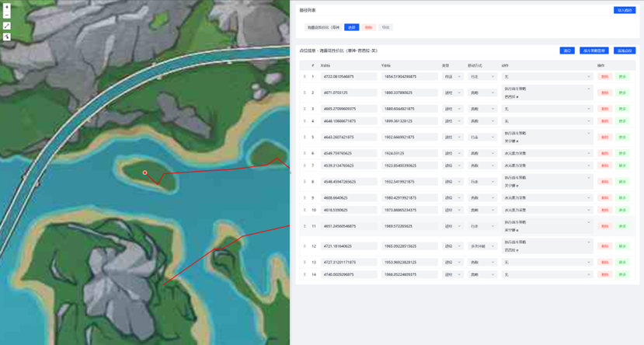Zoom in on the map
This screenshot has width=644, height=345.
click(7, 7)
